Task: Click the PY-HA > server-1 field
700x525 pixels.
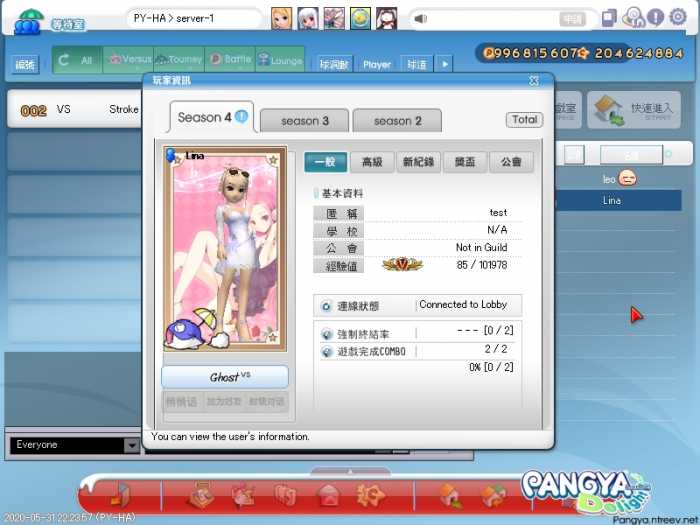Action: pos(194,19)
